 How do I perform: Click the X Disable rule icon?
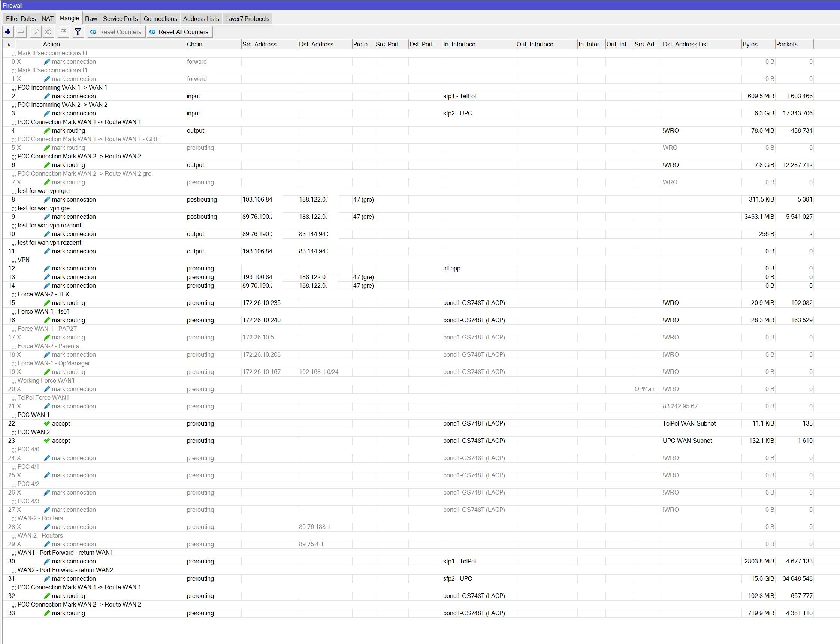48,32
